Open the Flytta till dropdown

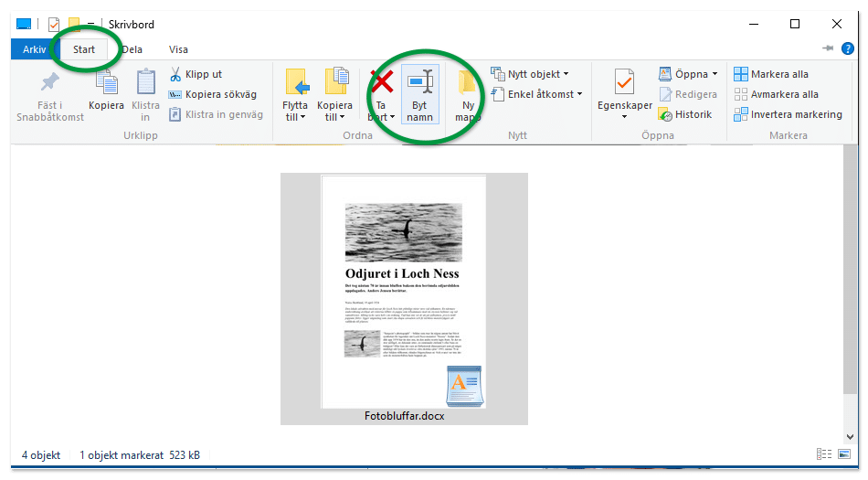pos(295,95)
